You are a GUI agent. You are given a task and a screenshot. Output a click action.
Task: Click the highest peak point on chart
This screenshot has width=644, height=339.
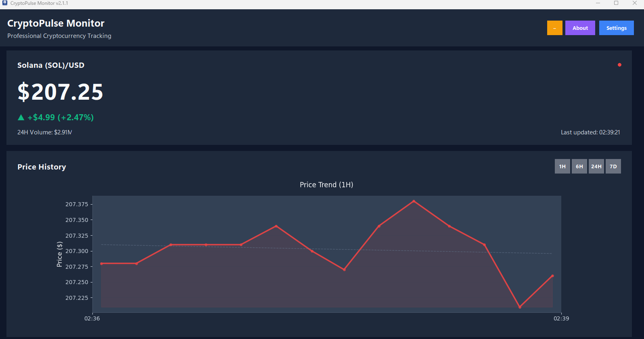click(x=414, y=201)
